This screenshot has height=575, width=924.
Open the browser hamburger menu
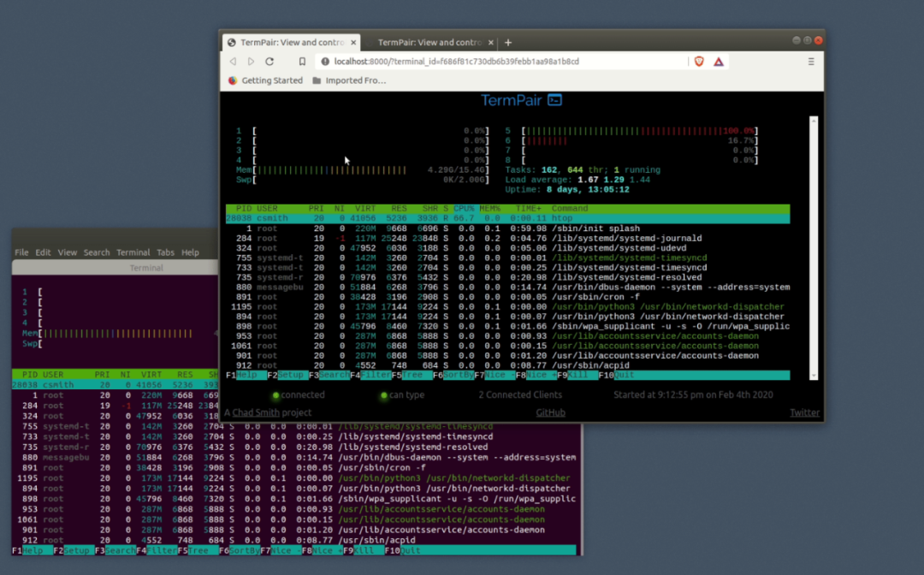click(x=811, y=62)
